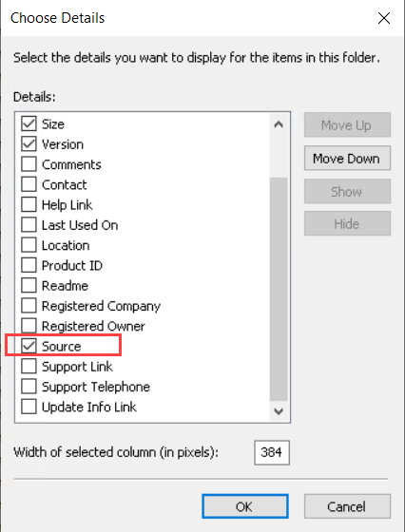Image resolution: width=405 pixels, height=532 pixels.
Task: Click the list scroll up arrow
Action: pyautogui.click(x=279, y=124)
